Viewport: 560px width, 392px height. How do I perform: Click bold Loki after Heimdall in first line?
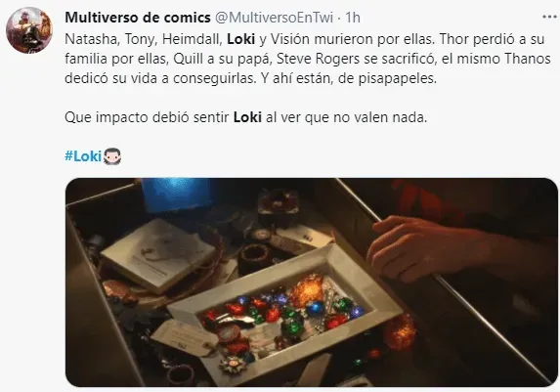[x=241, y=39]
